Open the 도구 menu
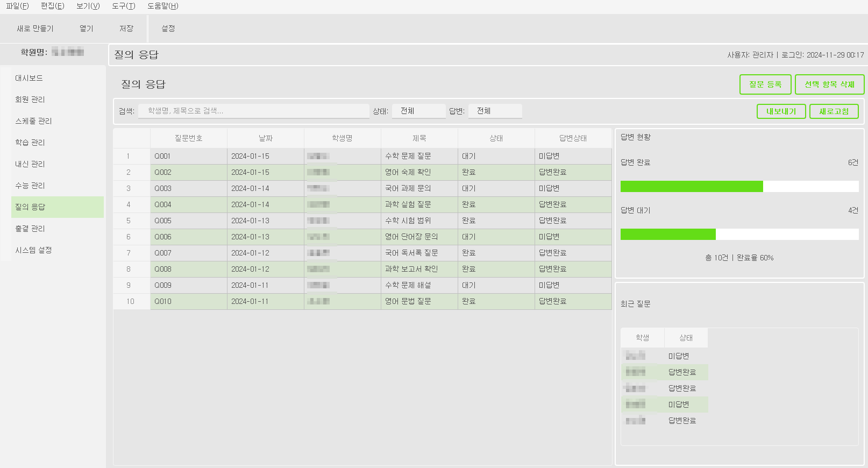868x468 pixels. click(x=123, y=6)
